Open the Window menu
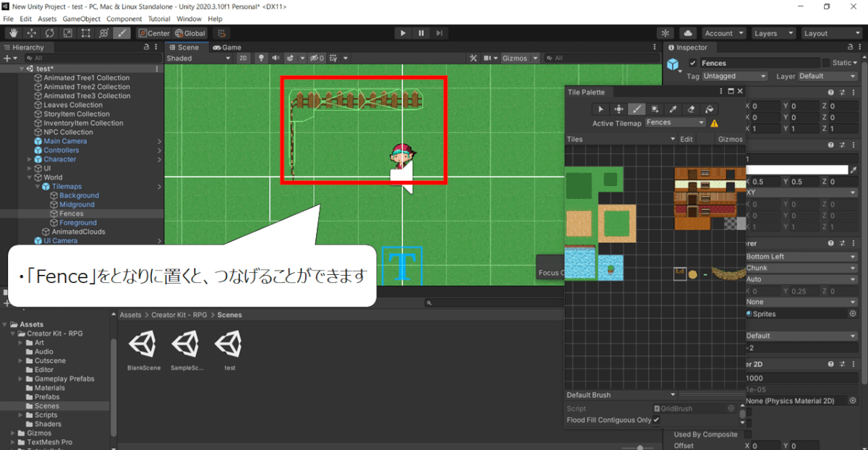Screen dimensions: 868x450 (x=189, y=19)
